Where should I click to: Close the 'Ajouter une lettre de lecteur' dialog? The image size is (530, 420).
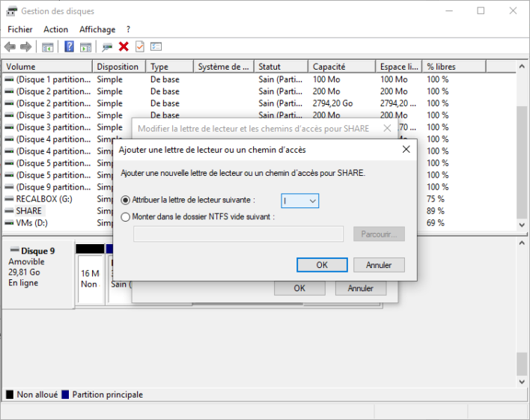(406, 149)
